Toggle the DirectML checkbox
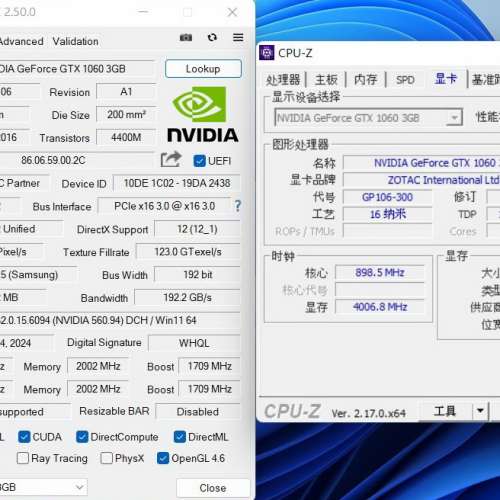500x500 pixels. (180, 437)
